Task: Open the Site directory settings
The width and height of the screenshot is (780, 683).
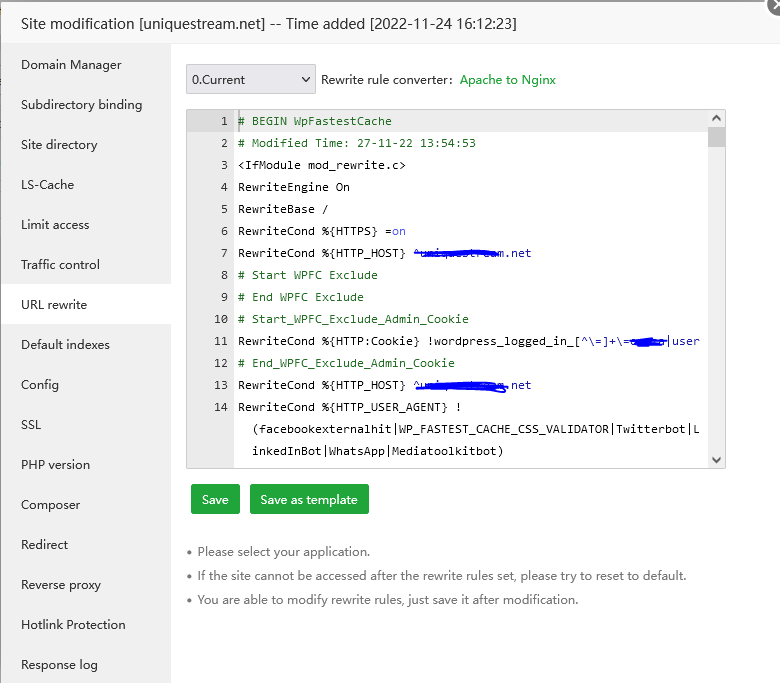Action: pos(58,145)
